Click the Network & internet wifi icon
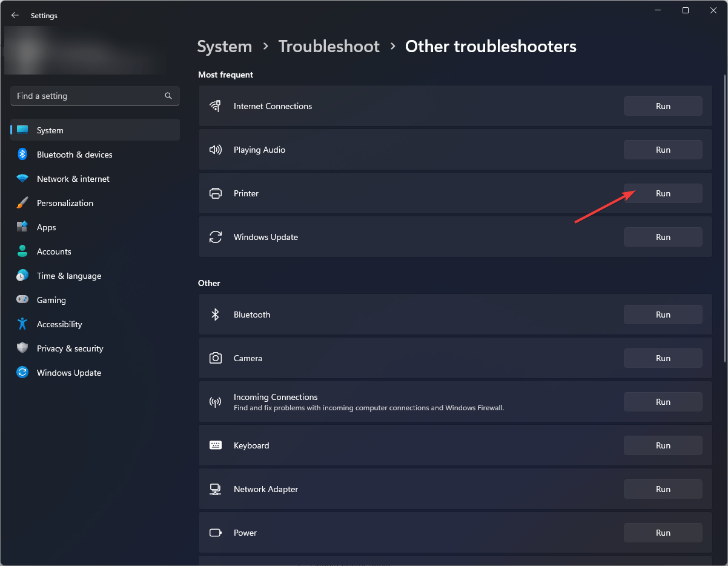This screenshot has height=566, width=728. [x=22, y=179]
